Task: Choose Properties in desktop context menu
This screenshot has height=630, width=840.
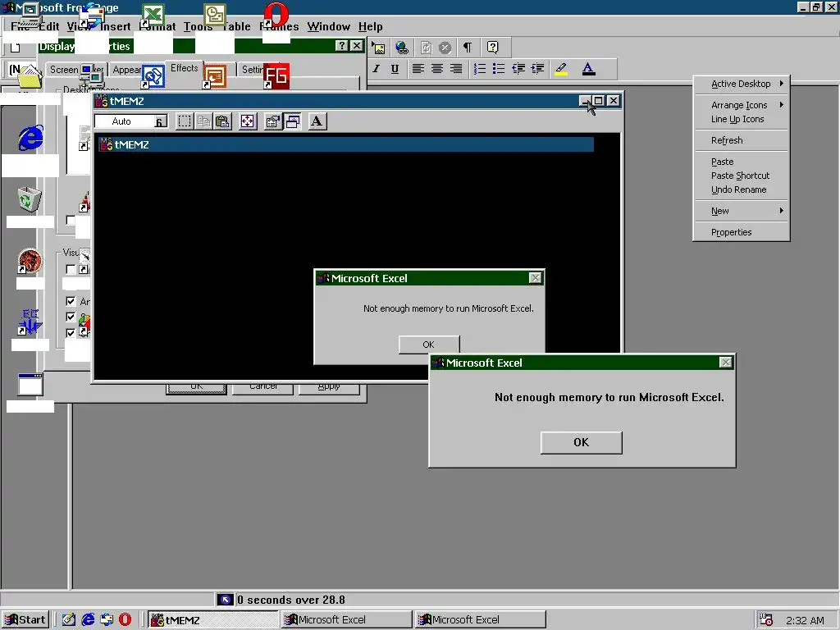Action: pyautogui.click(x=742, y=232)
